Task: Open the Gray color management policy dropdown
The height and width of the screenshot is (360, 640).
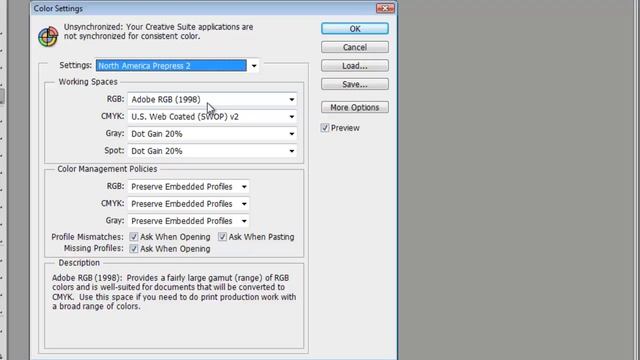Action: pos(188,221)
